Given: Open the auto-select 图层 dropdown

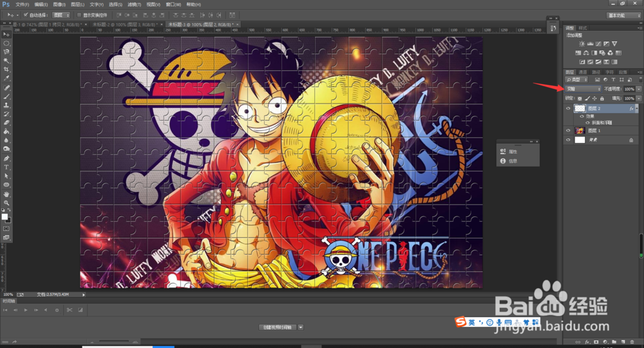Looking at the screenshot, I should pyautogui.click(x=61, y=15).
